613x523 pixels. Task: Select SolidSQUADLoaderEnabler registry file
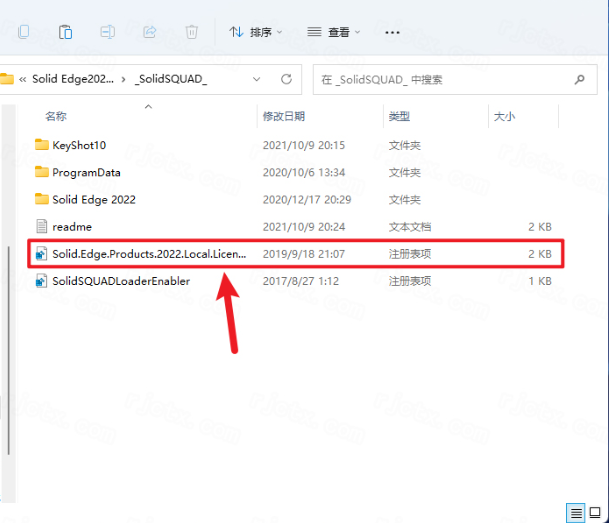[x=120, y=281]
